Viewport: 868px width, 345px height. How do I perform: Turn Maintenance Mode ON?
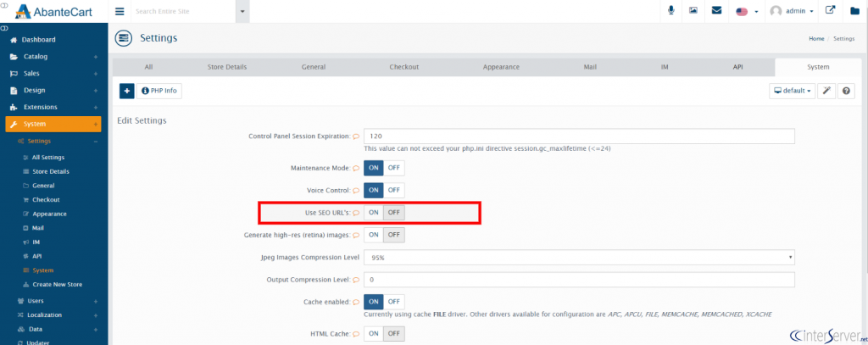(374, 168)
